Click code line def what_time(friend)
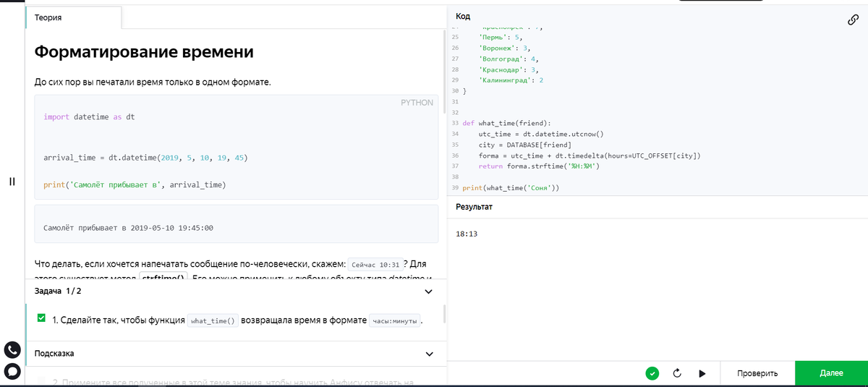 click(506, 123)
